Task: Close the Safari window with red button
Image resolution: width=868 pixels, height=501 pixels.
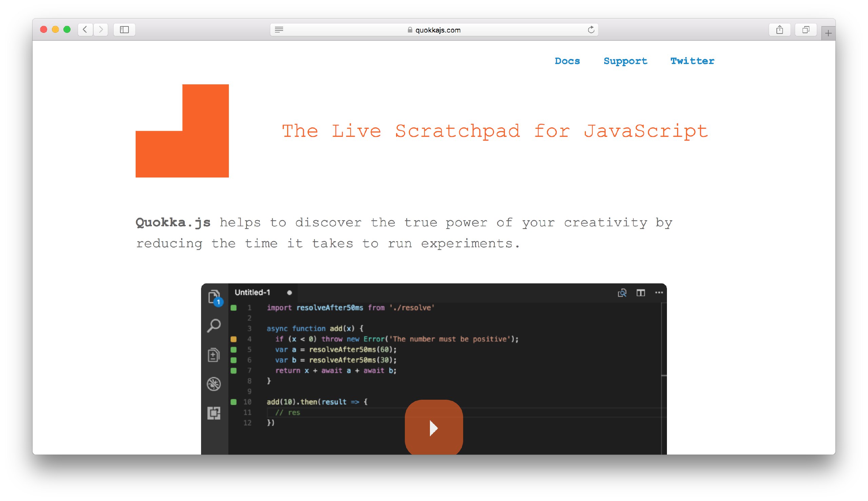Action: click(x=43, y=29)
